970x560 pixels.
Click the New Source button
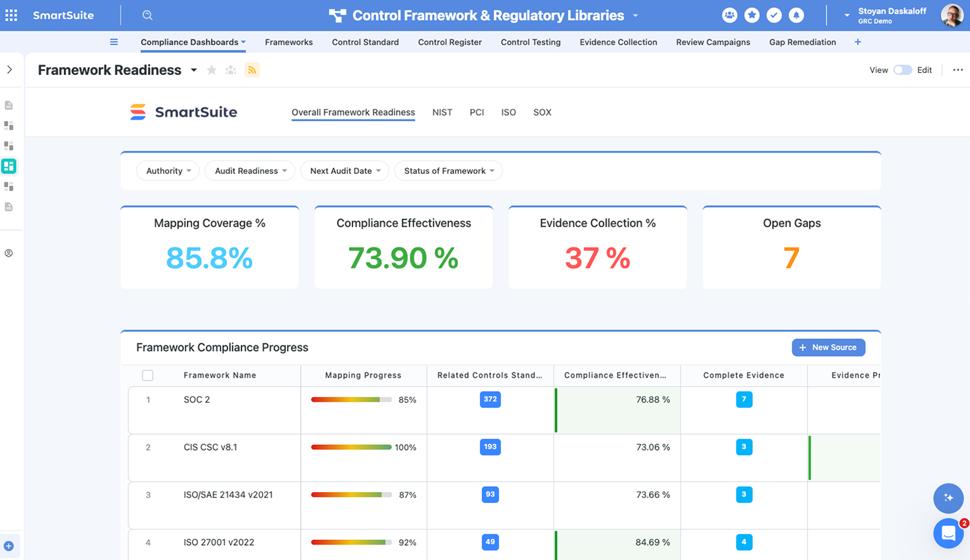tap(828, 347)
